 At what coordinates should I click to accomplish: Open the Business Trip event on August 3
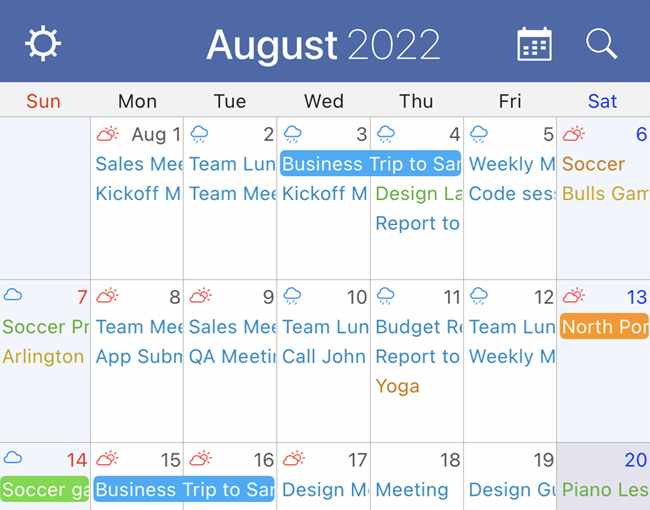pos(370,164)
